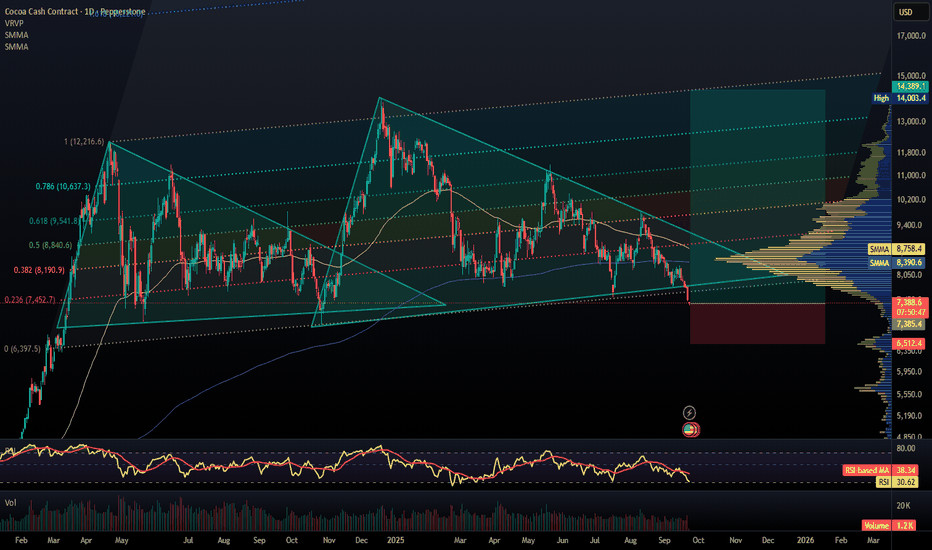Click the red flag event marker icon
The height and width of the screenshot is (550, 932).
pyautogui.click(x=689, y=429)
